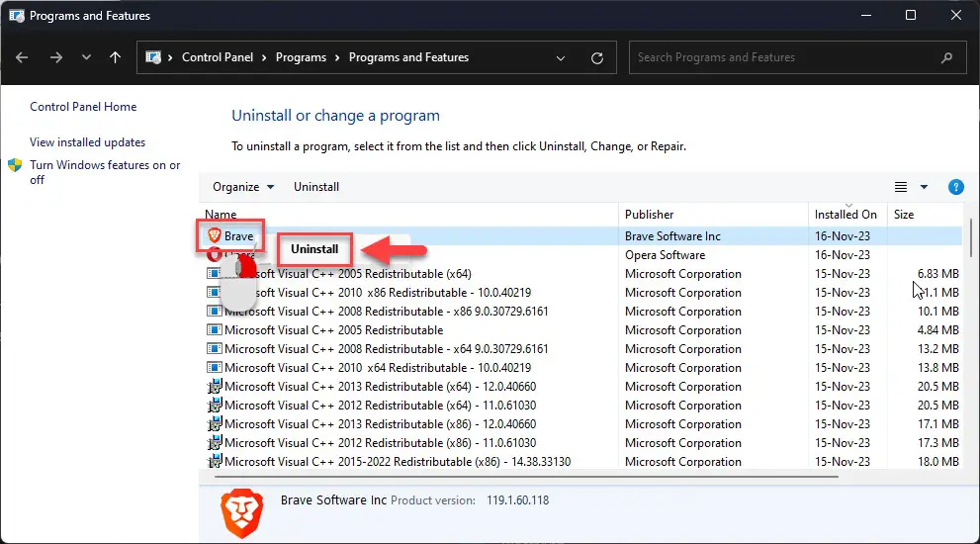Screen dimensions: 980x544
Task: Open the Programs breadcrumb
Action: coord(301,57)
